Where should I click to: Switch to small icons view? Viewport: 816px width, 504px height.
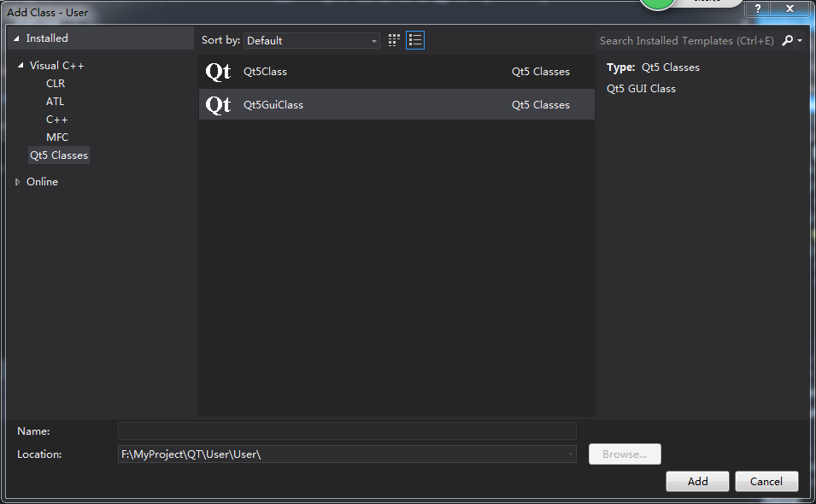394,40
